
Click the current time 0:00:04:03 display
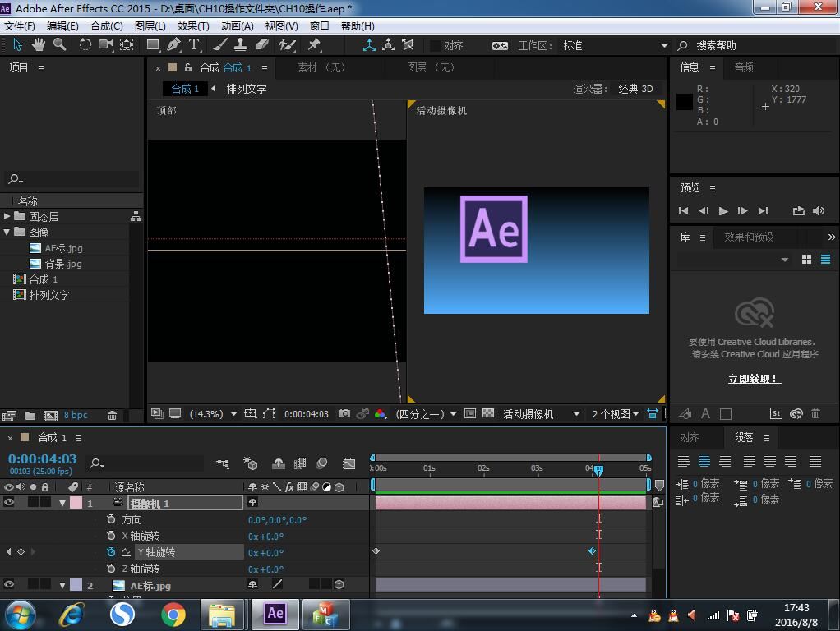pyautogui.click(x=42, y=458)
